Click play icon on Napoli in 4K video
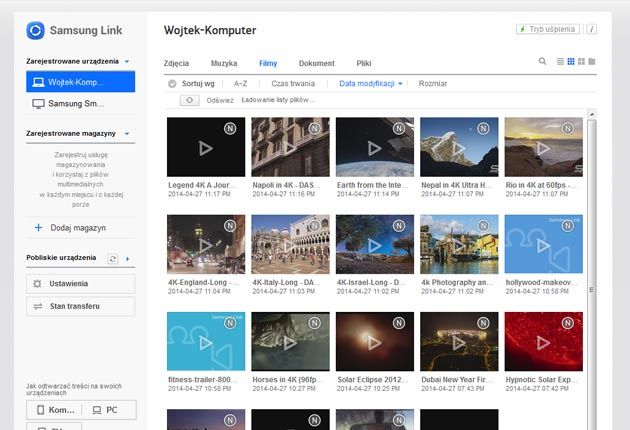 click(290, 148)
